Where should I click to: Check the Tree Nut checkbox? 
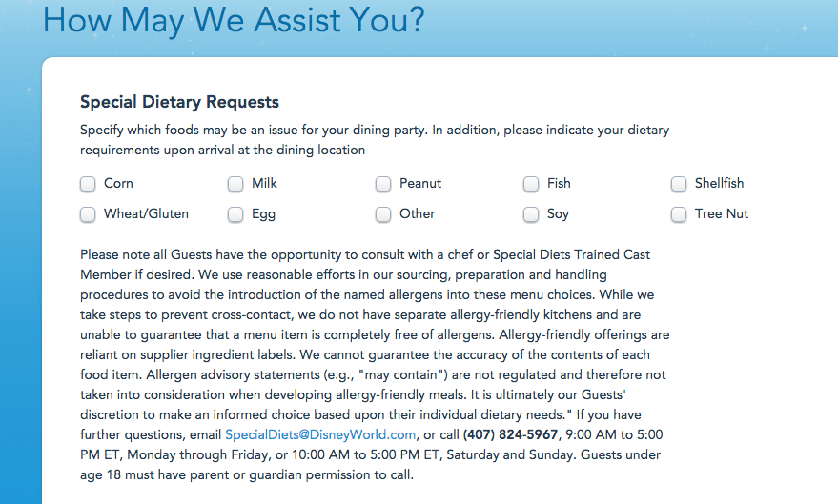click(679, 214)
